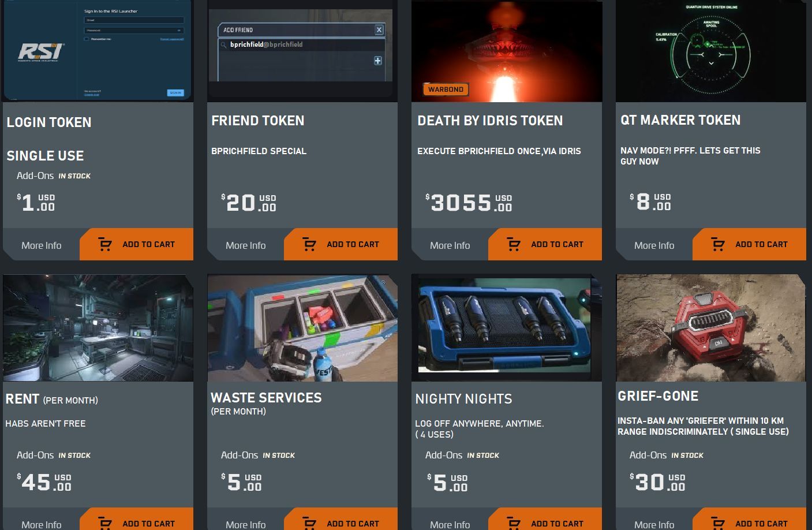
Task: Open the Grief-Gone product image
Action: (711, 328)
